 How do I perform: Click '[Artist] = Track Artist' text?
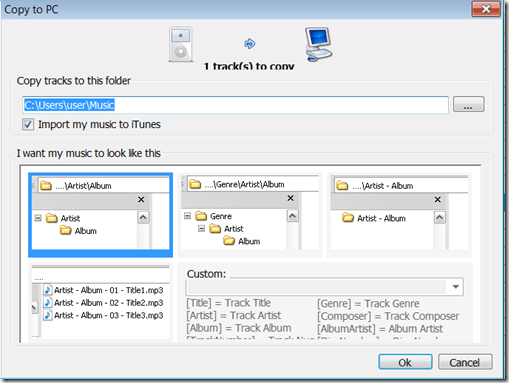tap(234, 315)
